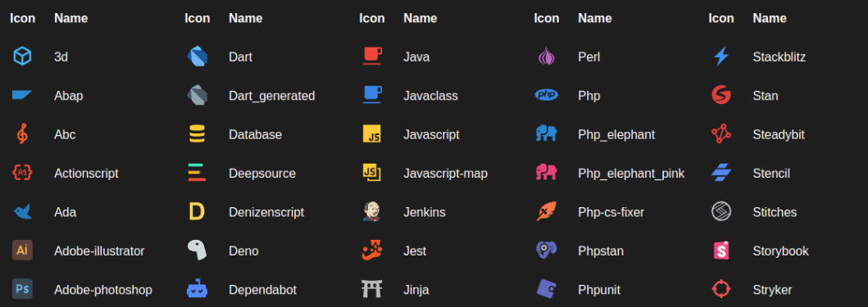Screen dimensions: 868x307
Task: Click the 'Php_elephant_pink' name text
Action: 631,173
